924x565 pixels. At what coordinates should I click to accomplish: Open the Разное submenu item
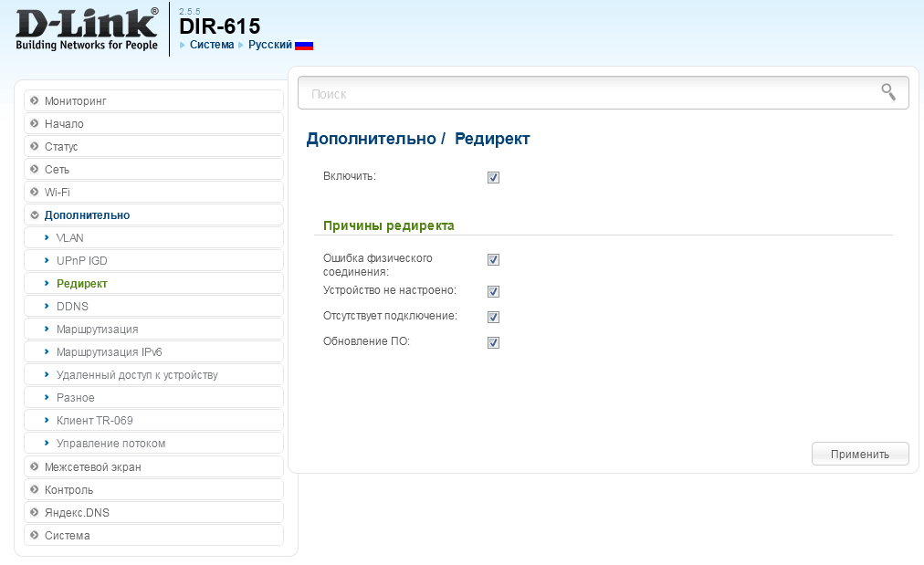point(153,398)
